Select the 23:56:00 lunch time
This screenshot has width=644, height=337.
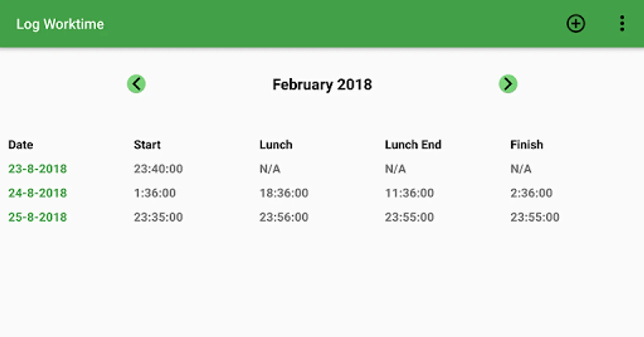[284, 217]
